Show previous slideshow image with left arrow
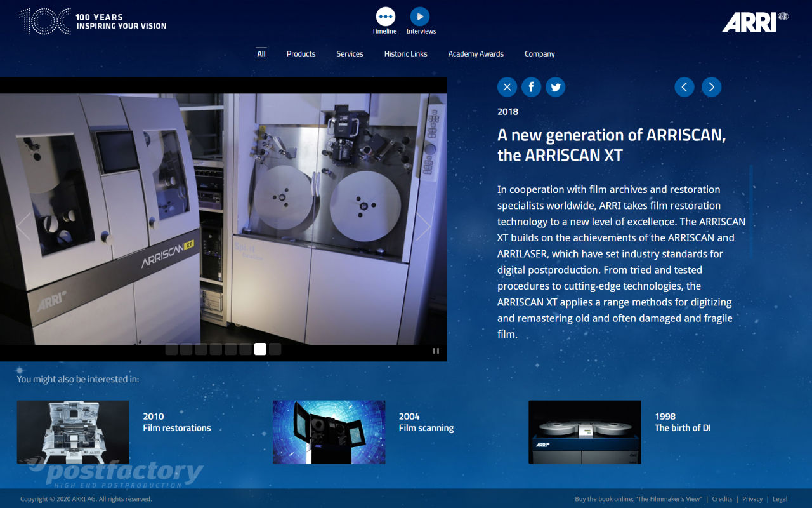Screen dimensions: 812x508 pyautogui.click(x=23, y=227)
